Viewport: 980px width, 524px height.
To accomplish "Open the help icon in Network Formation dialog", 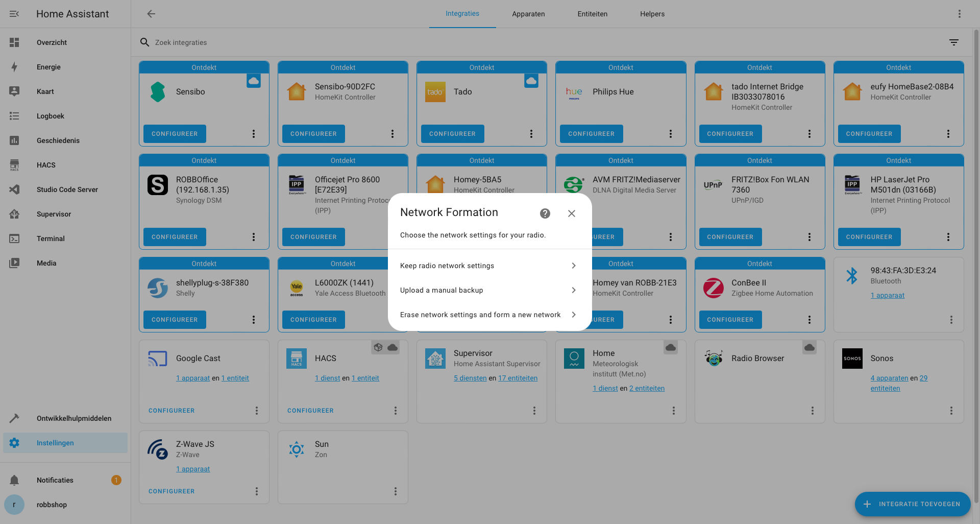I will point(545,213).
